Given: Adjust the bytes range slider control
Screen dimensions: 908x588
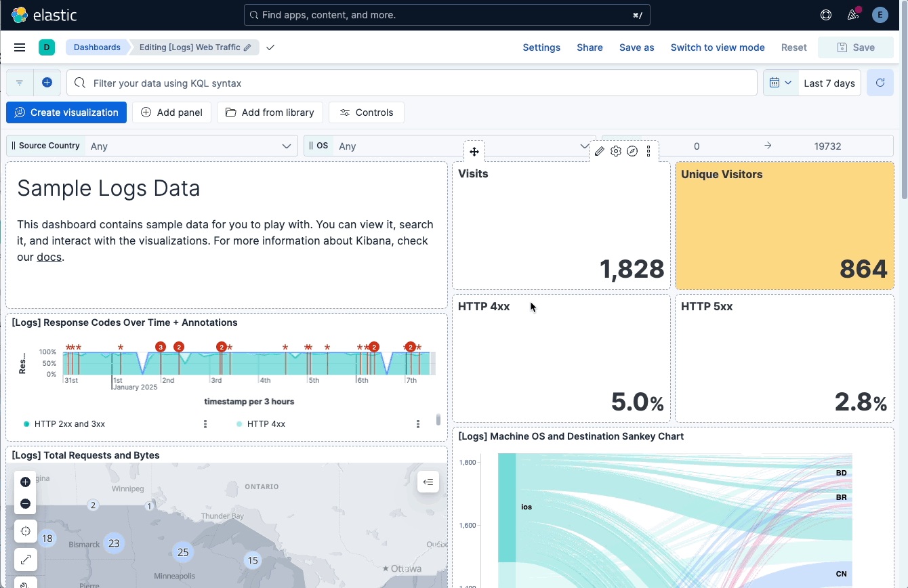Looking at the screenshot, I should pos(766,145).
